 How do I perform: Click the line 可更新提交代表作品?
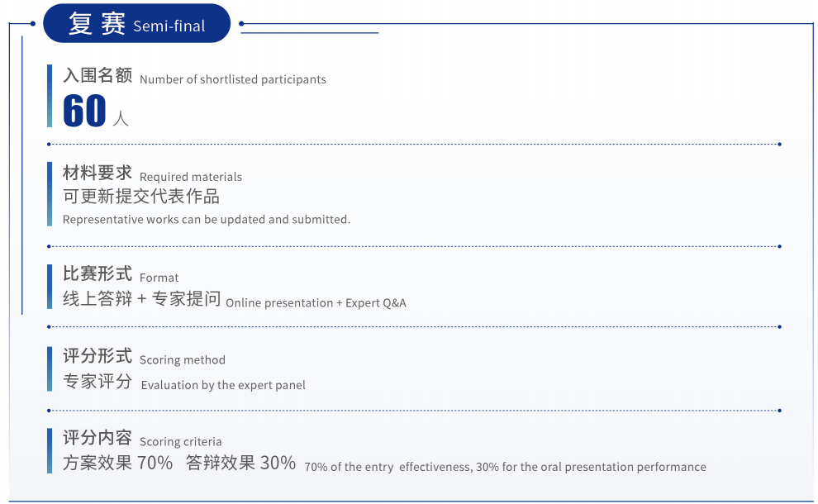point(141,197)
